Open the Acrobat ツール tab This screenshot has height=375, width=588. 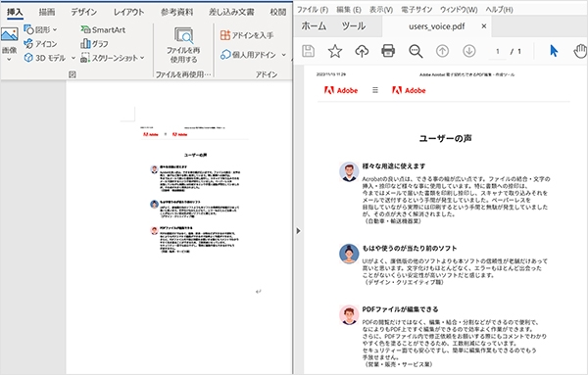353,25
